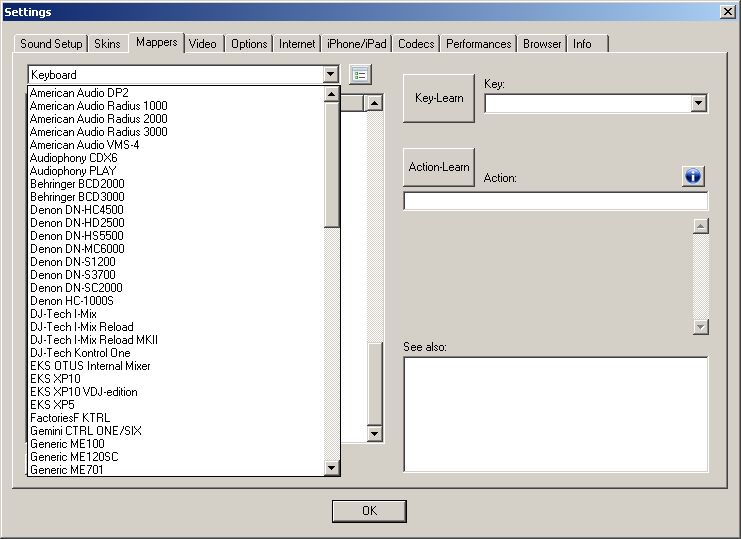Select DJ-Tech I-Mix Reload
741x539 pixels.
coord(176,327)
